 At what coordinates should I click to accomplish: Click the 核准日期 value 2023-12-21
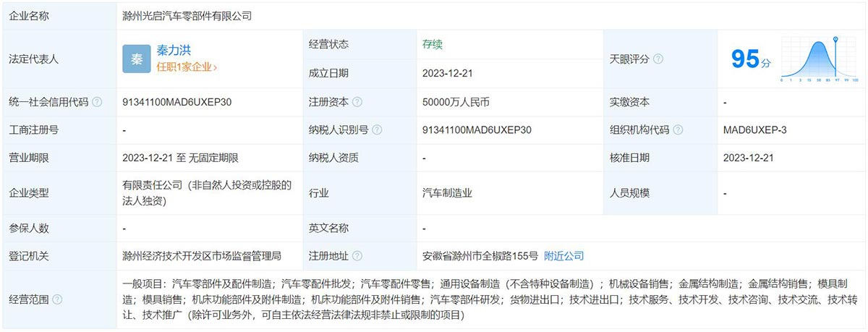click(x=749, y=158)
